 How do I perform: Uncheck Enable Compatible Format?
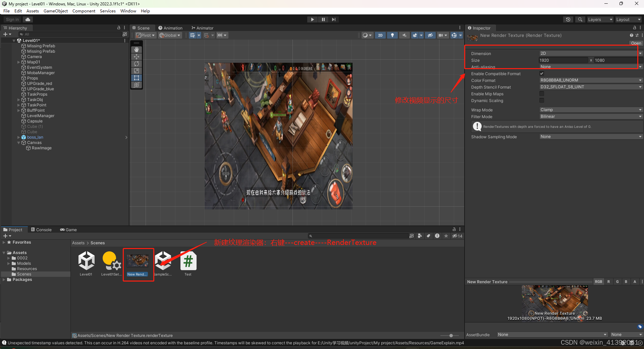coord(542,73)
